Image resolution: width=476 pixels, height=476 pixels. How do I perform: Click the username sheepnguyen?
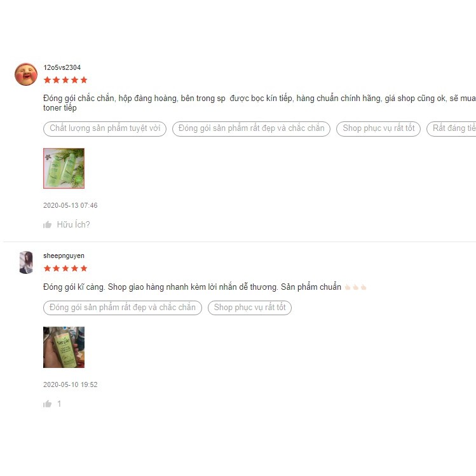64,256
